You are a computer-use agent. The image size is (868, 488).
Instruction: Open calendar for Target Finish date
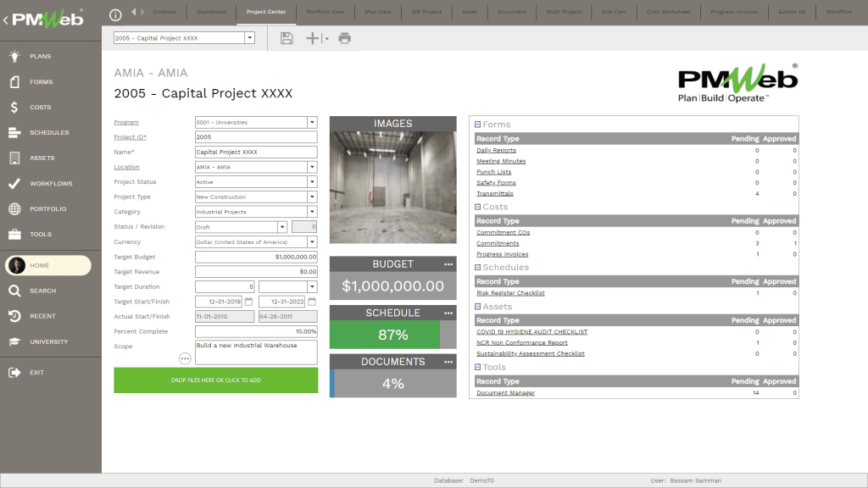312,302
